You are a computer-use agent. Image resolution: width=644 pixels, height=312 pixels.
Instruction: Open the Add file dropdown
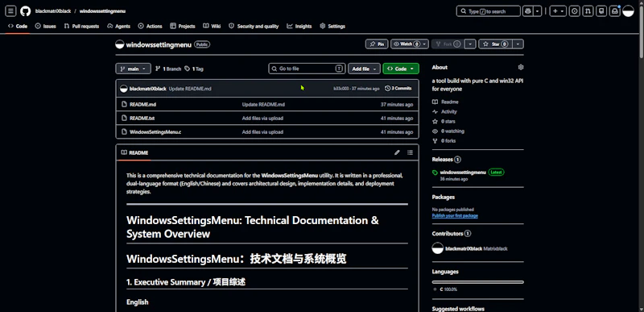click(x=364, y=69)
